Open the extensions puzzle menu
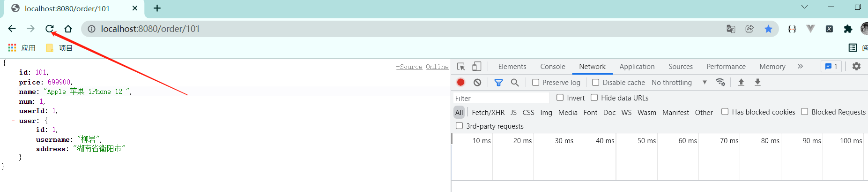This screenshot has width=868, height=192. 848,29
